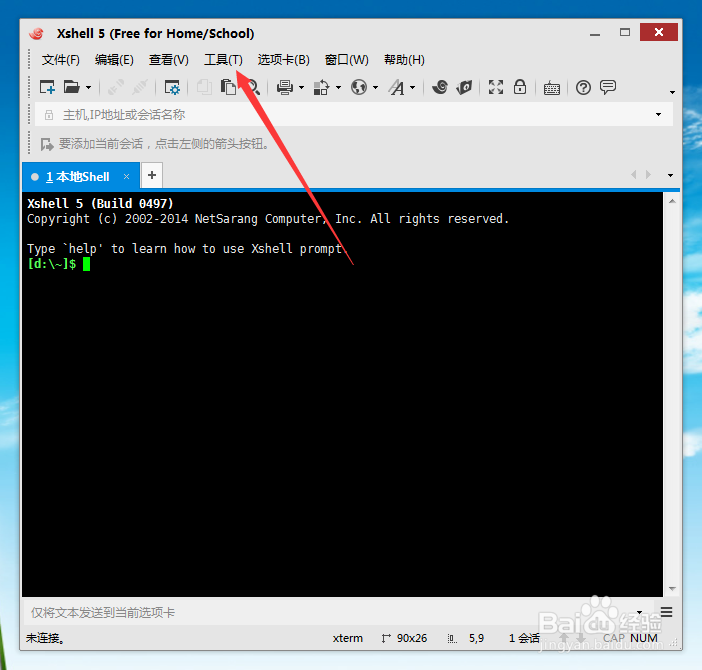Click the Xshell logo icon in the title bar
702x670 pixels.
point(37,33)
